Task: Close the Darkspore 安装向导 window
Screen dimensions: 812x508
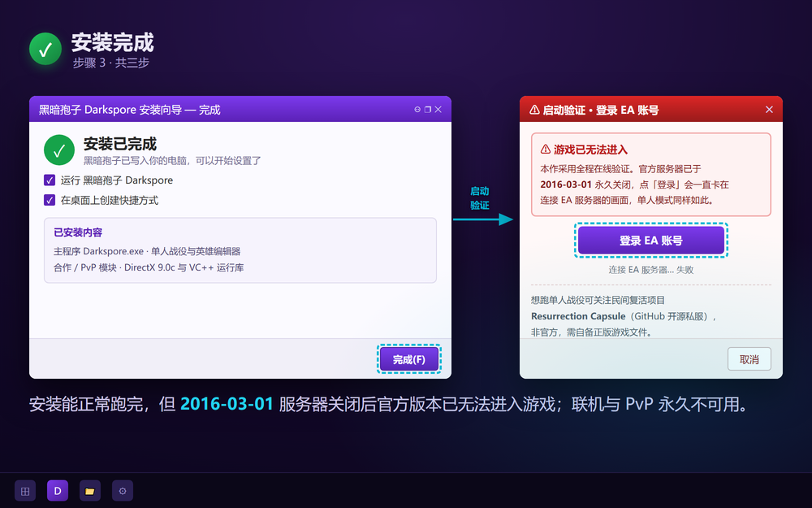Action: click(438, 110)
